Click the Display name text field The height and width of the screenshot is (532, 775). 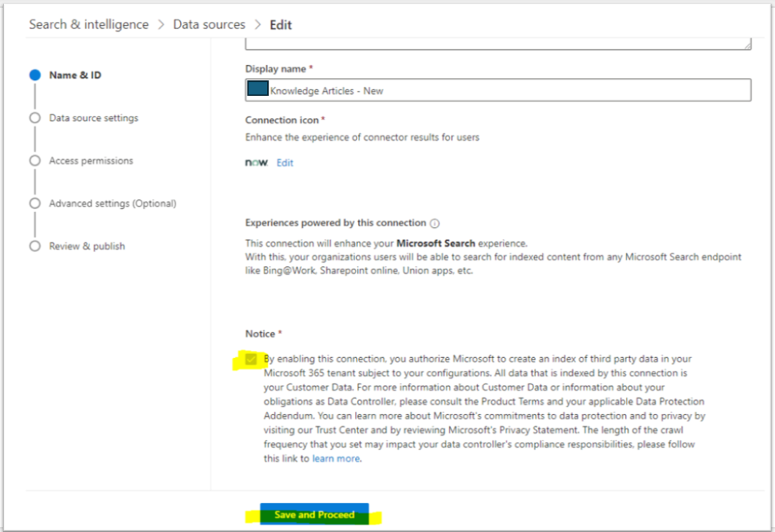[x=454, y=90]
